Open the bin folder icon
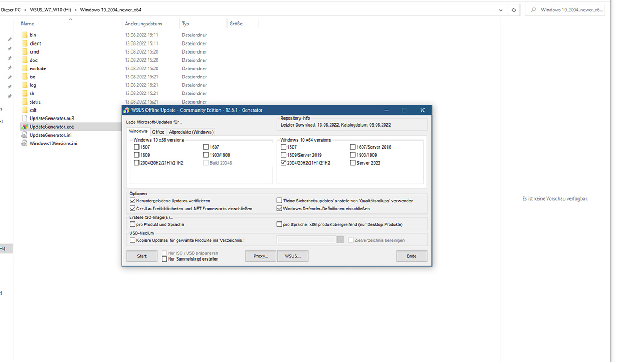The image size is (644, 362). coord(25,35)
